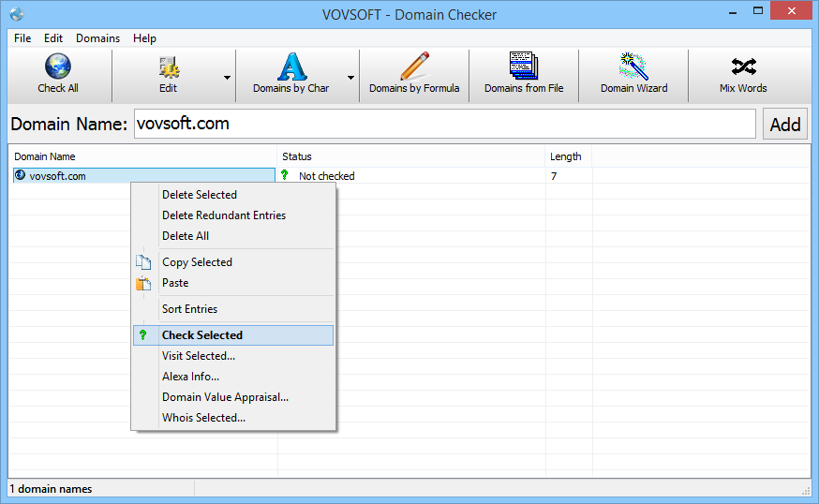Select the vovsoft.com list row
Image resolution: width=819 pixels, height=504 pixels.
(143, 176)
